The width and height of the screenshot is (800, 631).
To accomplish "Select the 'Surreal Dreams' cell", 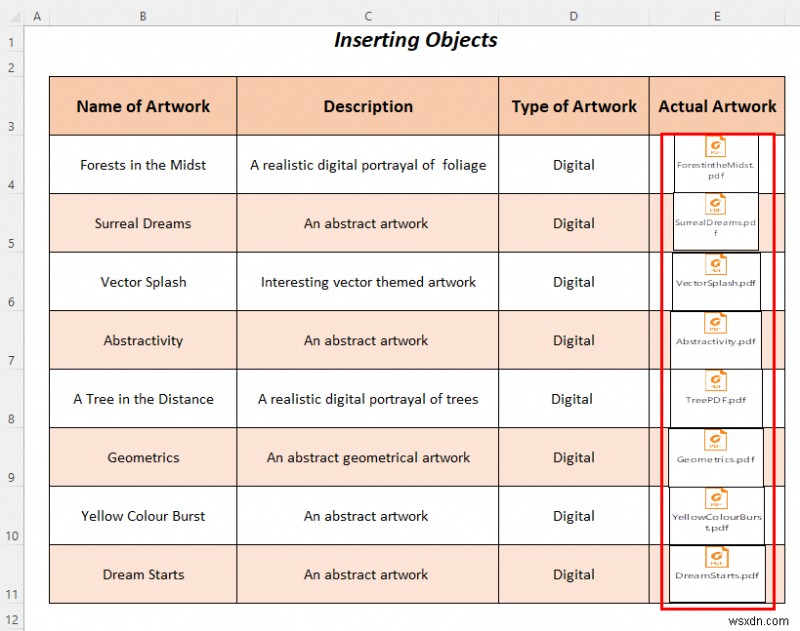I will click(x=143, y=223).
